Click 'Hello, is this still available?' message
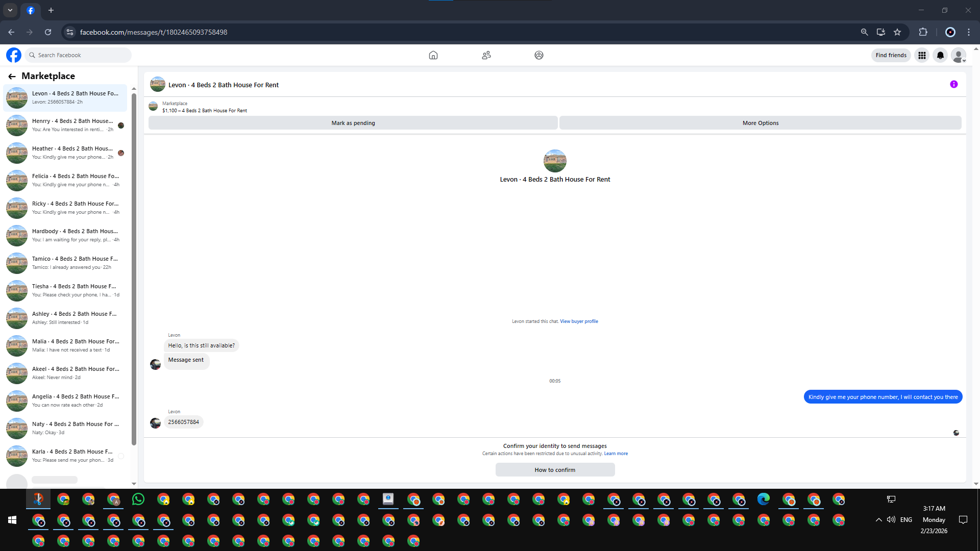 coord(202,346)
